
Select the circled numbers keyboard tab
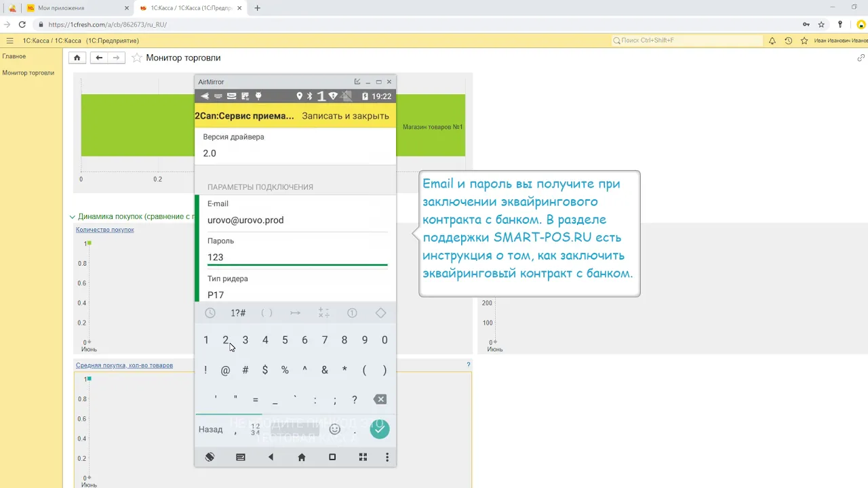352,313
